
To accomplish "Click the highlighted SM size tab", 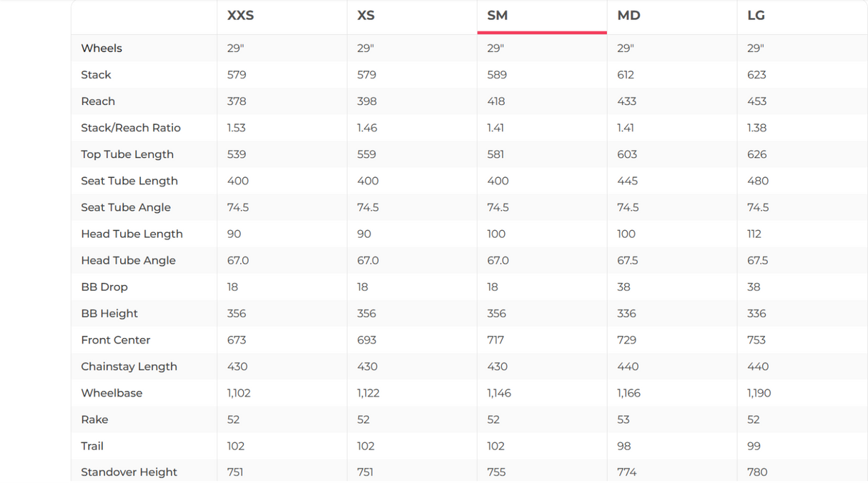I will coord(498,16).
